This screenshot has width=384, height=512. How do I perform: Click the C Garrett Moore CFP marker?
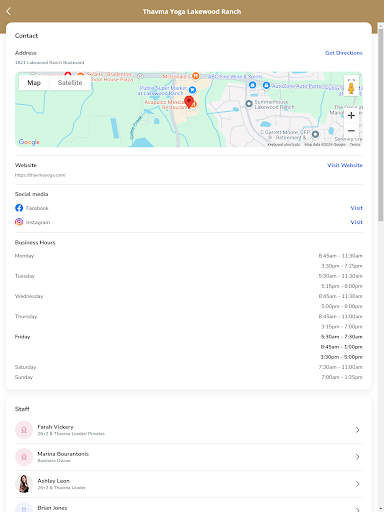click(315, 134)
